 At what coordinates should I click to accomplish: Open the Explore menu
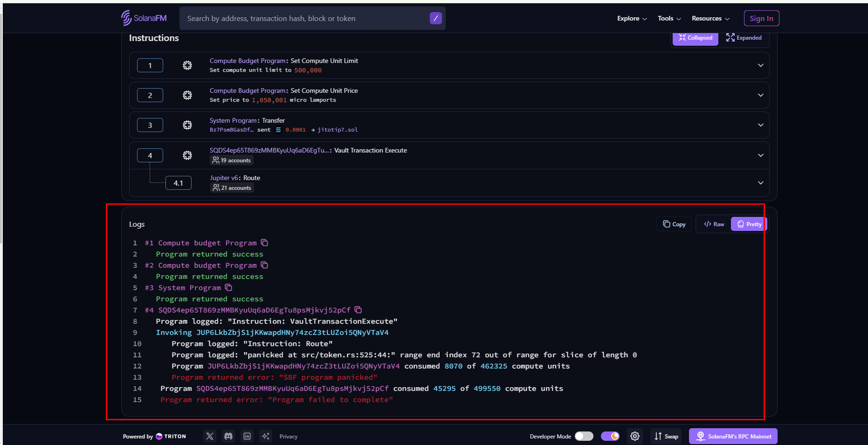click(x=632, y=19)
